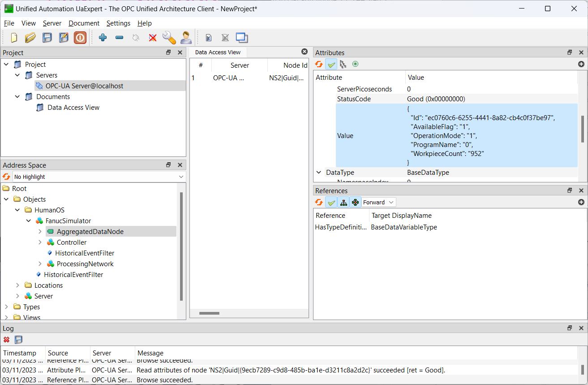Refresh the References panel with the orange arrows
Viewport: 588px width, 385px height.
(x=319, y=202)
